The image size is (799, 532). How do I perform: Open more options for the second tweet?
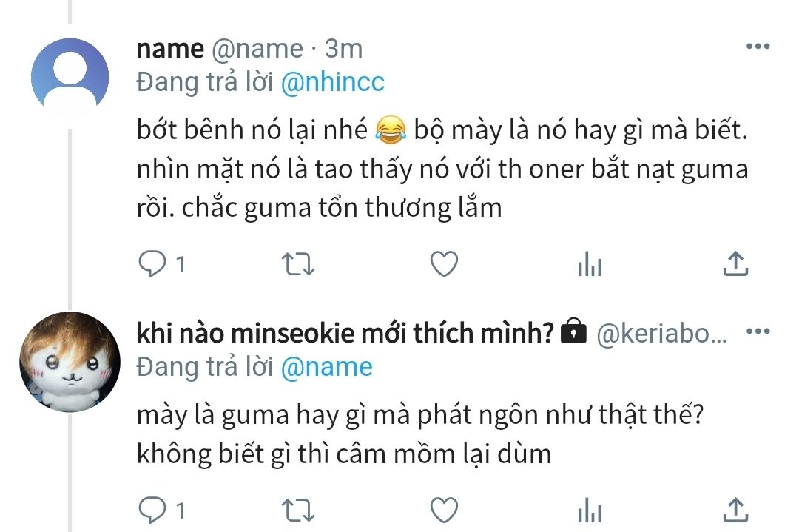tap(758, 331)
